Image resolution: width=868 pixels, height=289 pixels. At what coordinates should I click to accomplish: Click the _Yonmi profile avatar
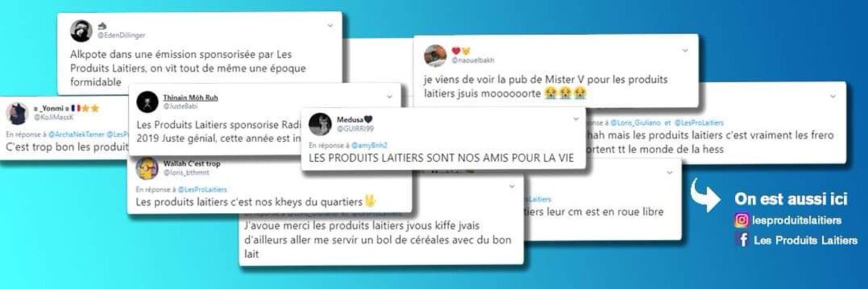coord(17,112)
